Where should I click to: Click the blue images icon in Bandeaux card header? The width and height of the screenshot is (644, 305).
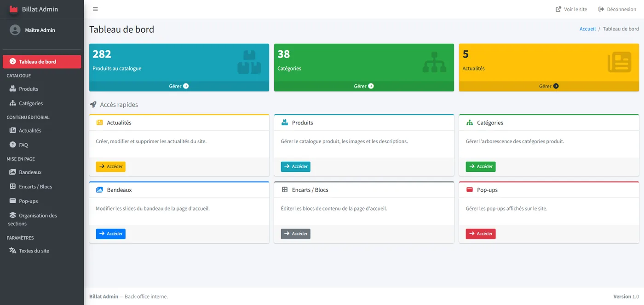(x=99, y=190)
